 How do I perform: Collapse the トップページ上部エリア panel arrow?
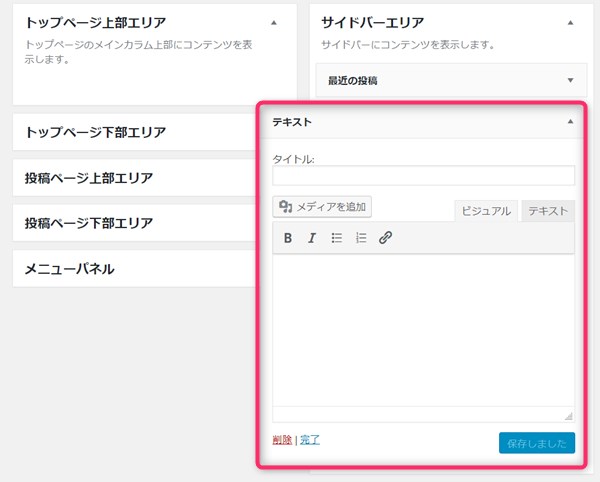[x=274, y=23]
